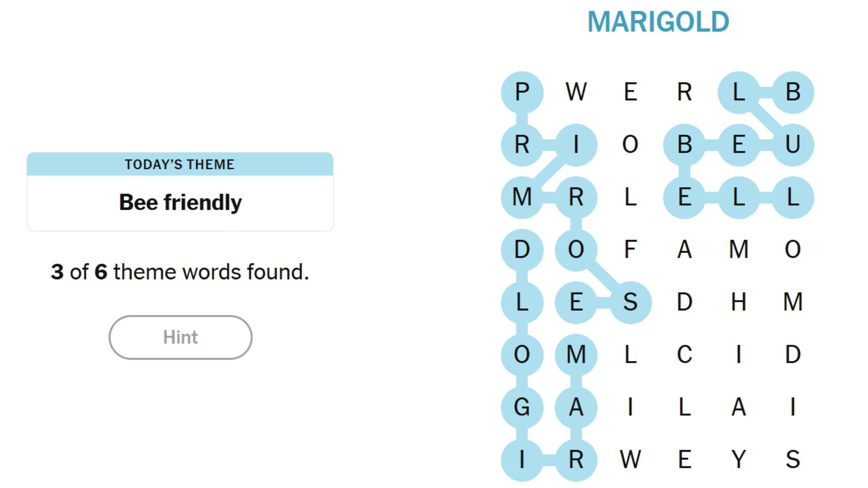
Task: Click the highlighted M circle in sixth row
Action: pyautogui.click(x=576, y=355)
